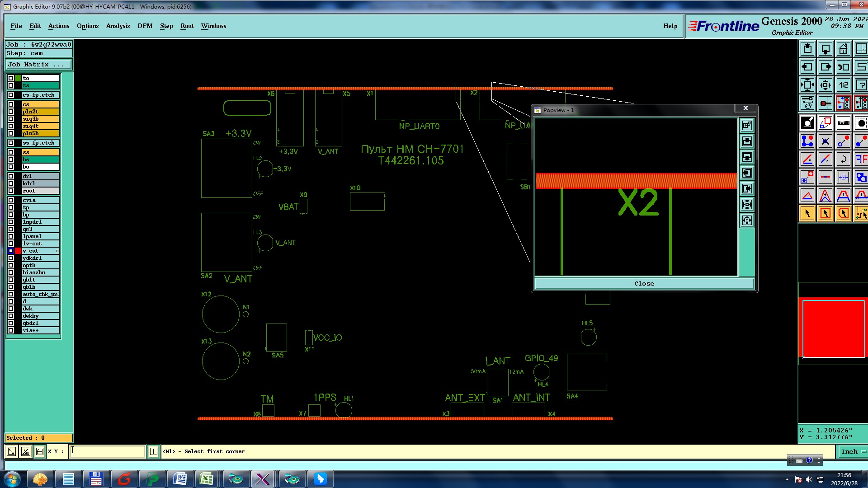The height and width of the screenshot is (488, 868).
Task: Toggle checkbox for layer 'pln2t'
Action: [11, 112]
